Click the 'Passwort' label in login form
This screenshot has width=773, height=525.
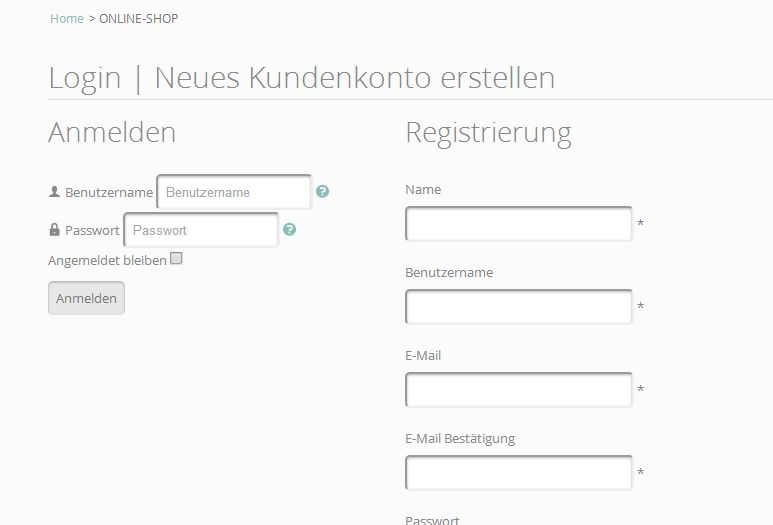tap(92, 230)
